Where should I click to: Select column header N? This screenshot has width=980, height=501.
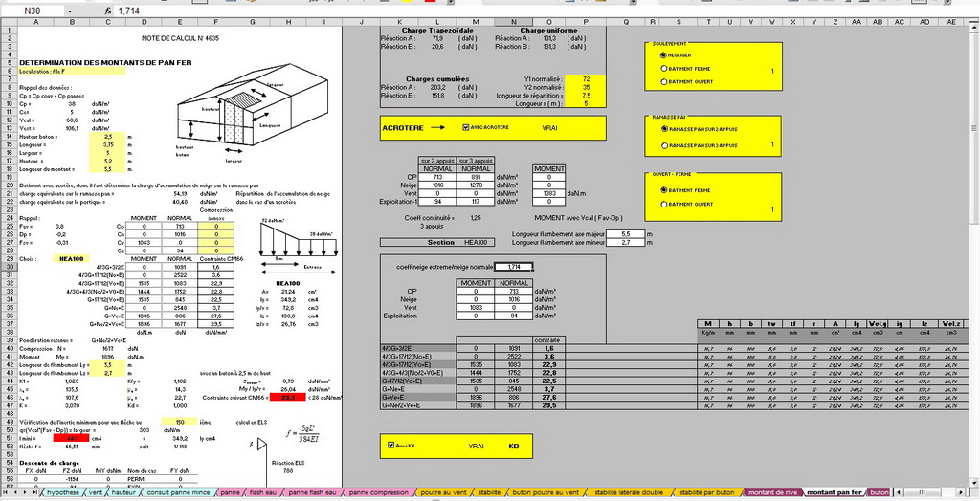tap(513, 23)
